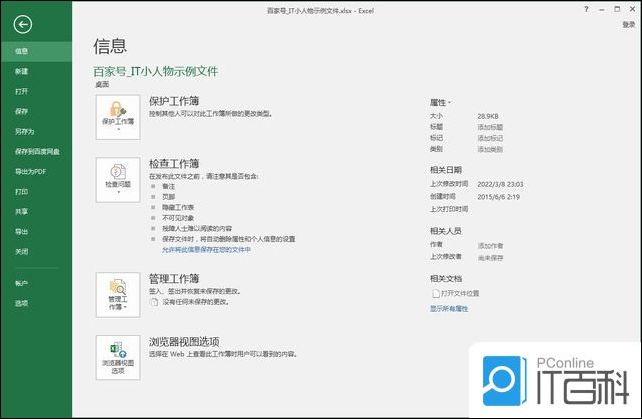Open the 检查问题 check issues button
The image size is (642, 419).
[x=118, y=180]
